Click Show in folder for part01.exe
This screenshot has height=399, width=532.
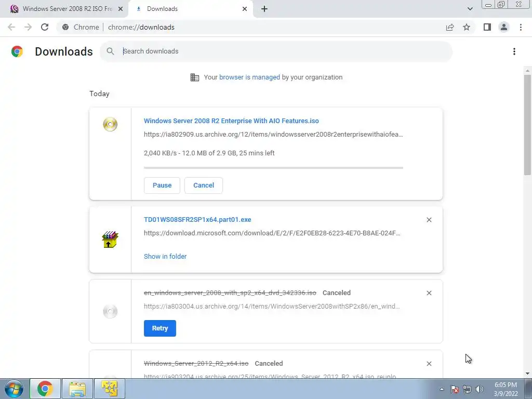[x=165, y=257]
